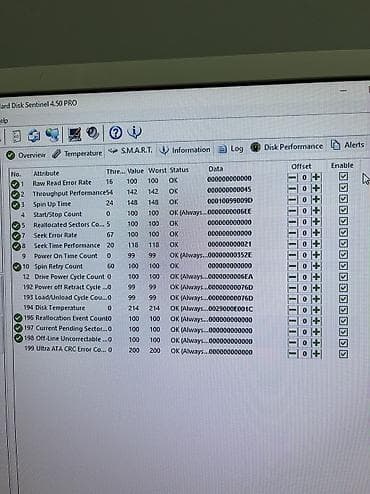Decrease offset for Raw Read Error Rate

(292, 177)
